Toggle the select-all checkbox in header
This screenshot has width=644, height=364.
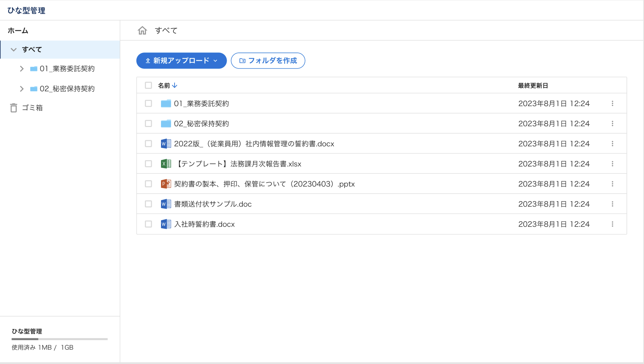(x=149, y=85)
